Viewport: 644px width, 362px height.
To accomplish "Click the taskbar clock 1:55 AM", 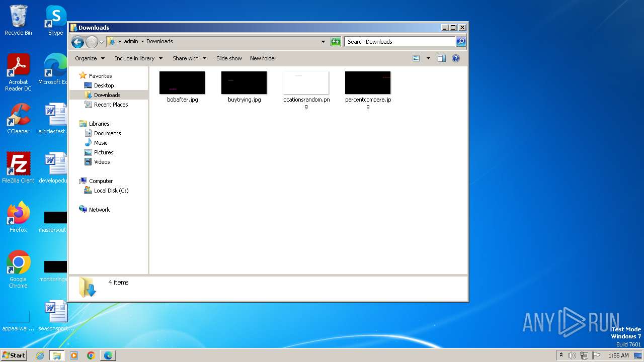I will (x=618, y=355).
